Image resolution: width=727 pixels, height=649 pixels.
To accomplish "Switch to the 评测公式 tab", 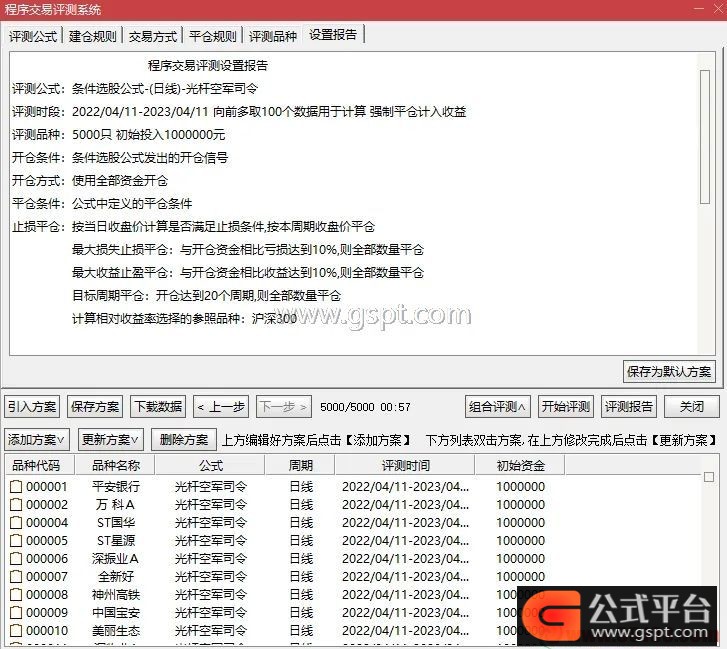I will coord(33,36).
